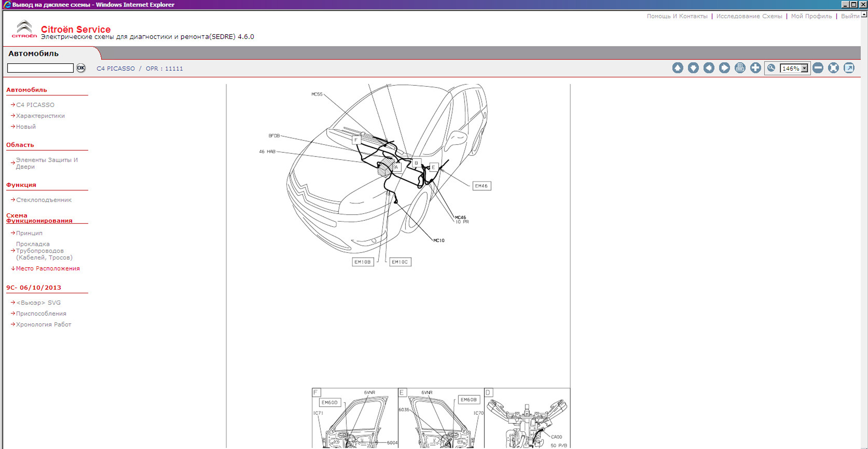Pan the diagram right with arrow icon
Screen dimensions: 868x449
(x=724, y=68)
